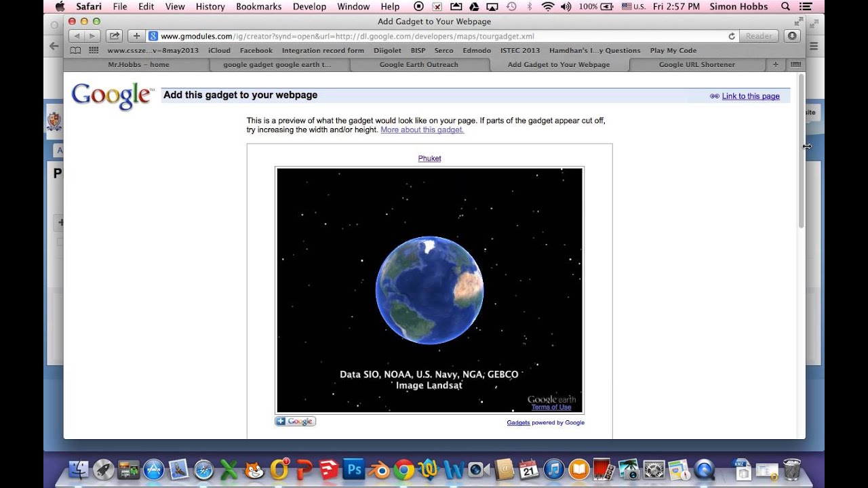Viewport: 868px width, 488px height.
Task: Launch SketchUp from the dock
Action: click(329, 469)
